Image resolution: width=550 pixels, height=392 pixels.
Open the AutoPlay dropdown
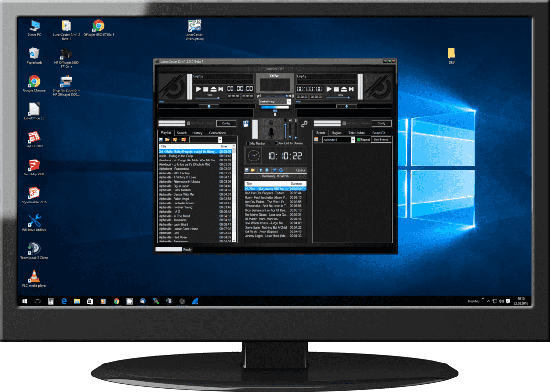(x=289, y=102)
